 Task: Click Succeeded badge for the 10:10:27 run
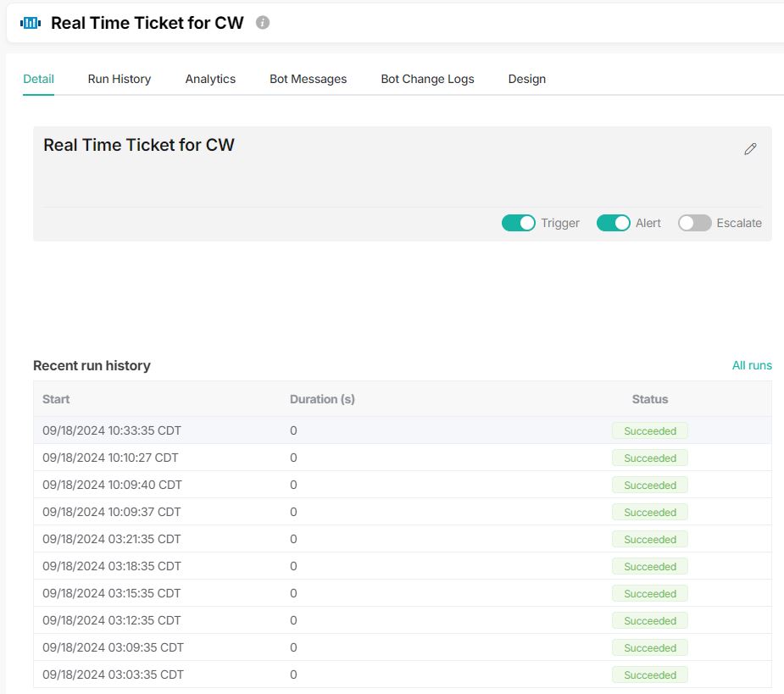pos(650,458)
